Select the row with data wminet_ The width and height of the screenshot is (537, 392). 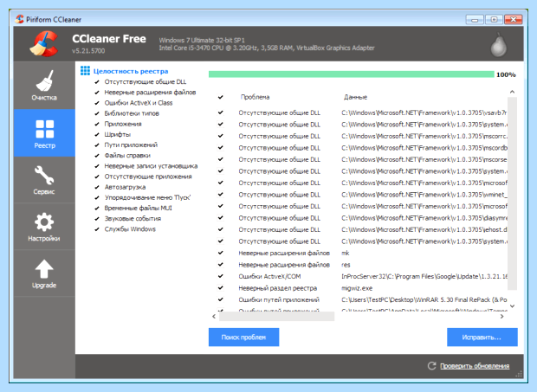(362, 195)
